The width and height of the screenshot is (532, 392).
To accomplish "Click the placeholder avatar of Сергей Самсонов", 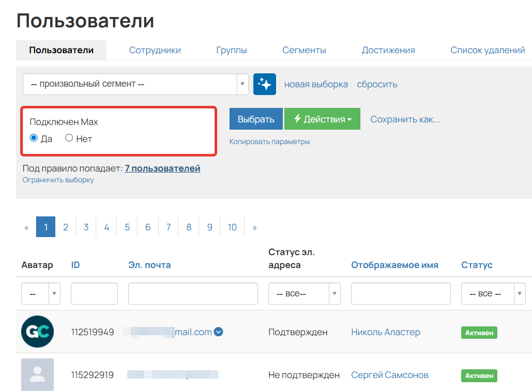I will [37, 374].
